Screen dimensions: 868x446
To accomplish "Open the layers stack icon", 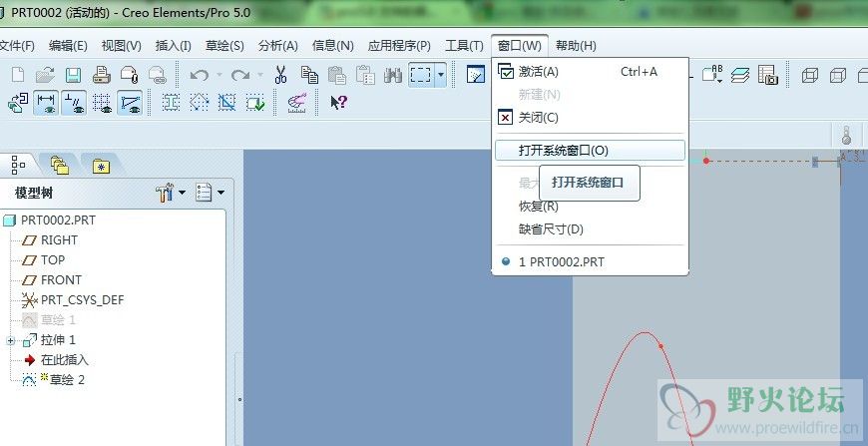I will (x=740, y=75).
